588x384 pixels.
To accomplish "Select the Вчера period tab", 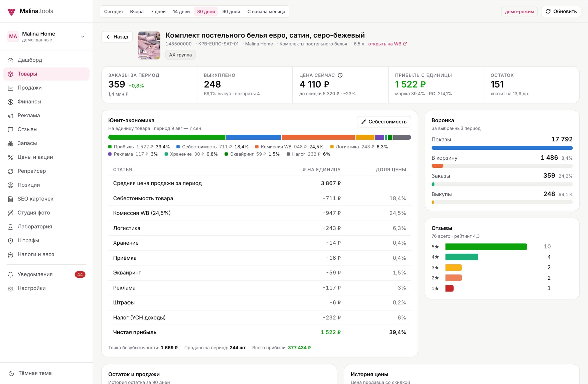I will tap(137, 11).
